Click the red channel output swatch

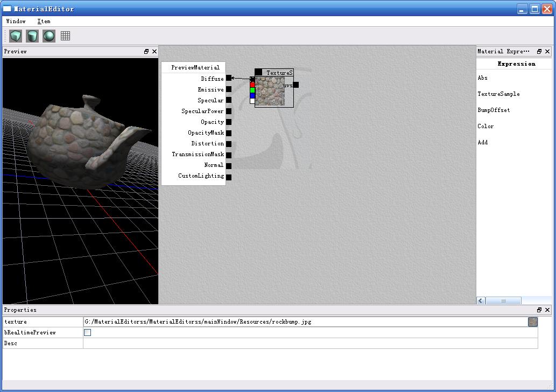pyautogui.click(x=252, y=85)
